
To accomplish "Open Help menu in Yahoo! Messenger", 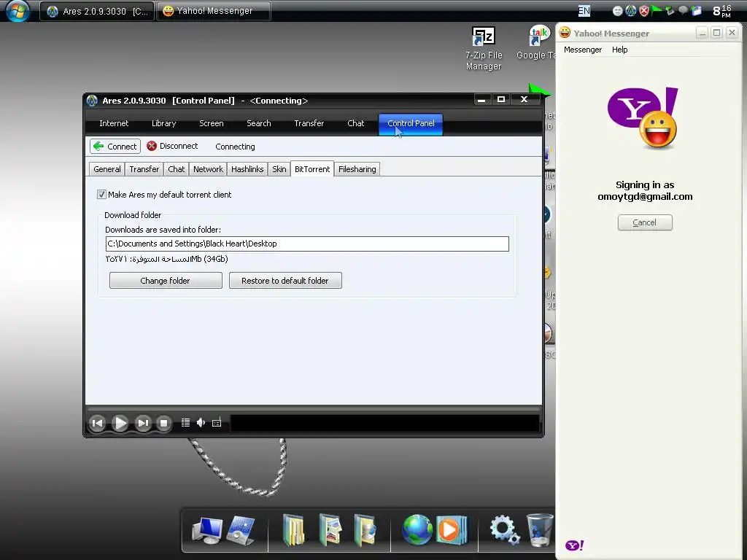I will pyautogui.click(x=619, y=50).
